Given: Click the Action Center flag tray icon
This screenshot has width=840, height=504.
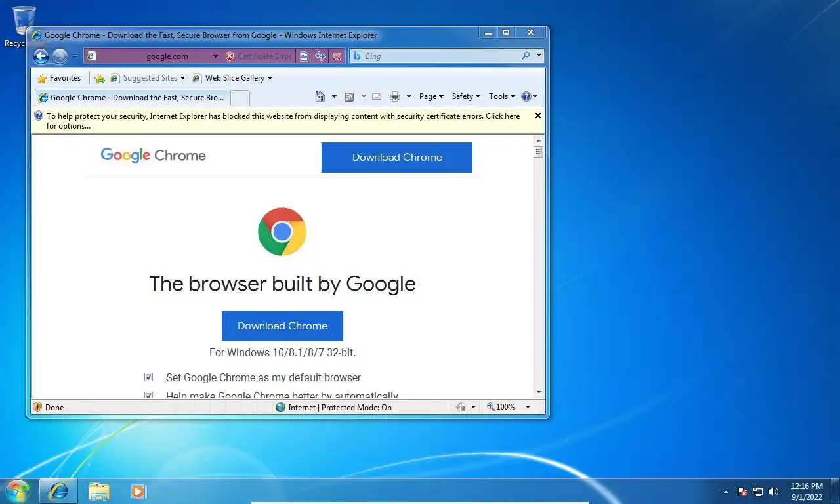Looking at the screenshot, I should pyautogui.click(x=742, y=491).
